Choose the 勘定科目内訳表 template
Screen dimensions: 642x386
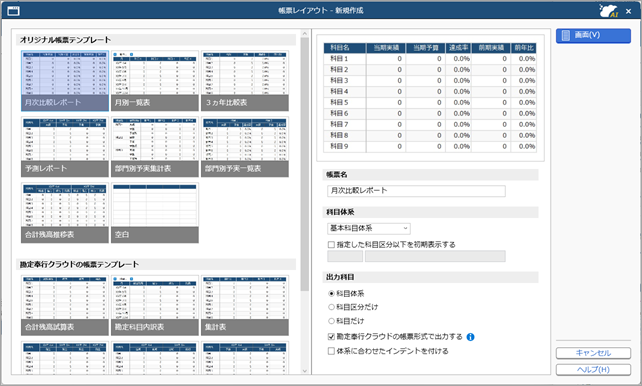tap(155, 305)
